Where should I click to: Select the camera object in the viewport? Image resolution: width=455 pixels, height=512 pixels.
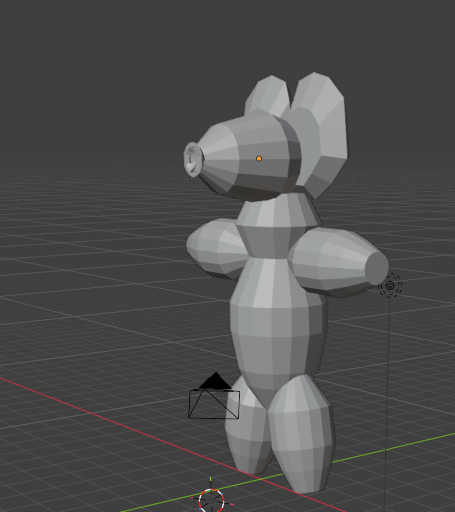tap(214, 396)
